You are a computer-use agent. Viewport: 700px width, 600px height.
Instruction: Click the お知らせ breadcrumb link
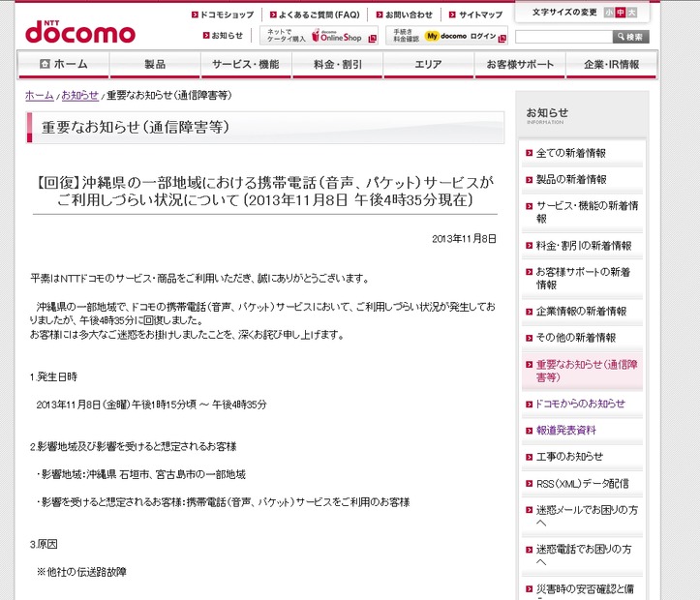click(x=80, y=95)
